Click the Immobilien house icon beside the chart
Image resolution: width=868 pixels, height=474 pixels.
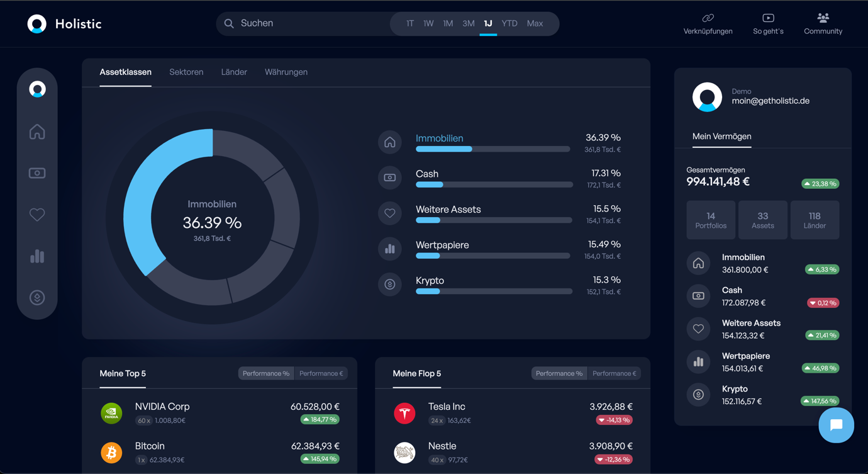click(389, 142)
